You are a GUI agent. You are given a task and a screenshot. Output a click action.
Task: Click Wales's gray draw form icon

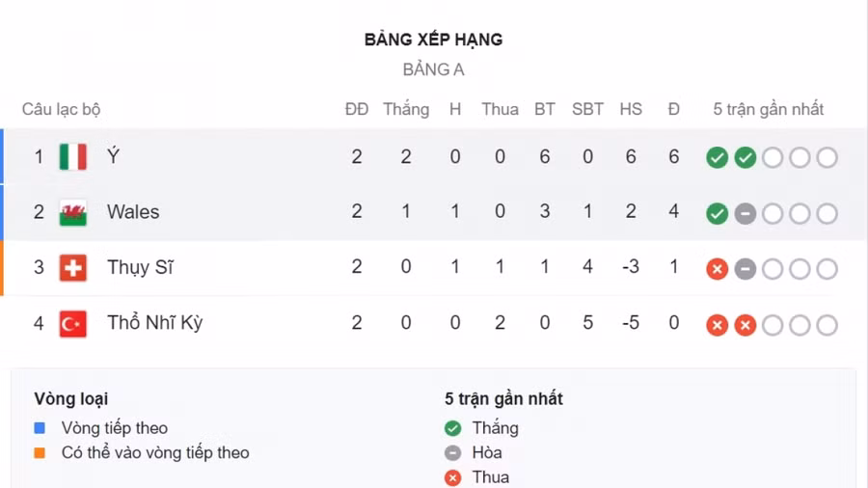(x=745, y=213)
